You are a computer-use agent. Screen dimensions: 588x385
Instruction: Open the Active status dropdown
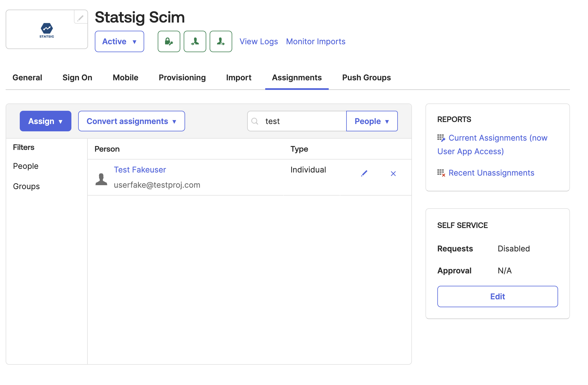point(119,41)
